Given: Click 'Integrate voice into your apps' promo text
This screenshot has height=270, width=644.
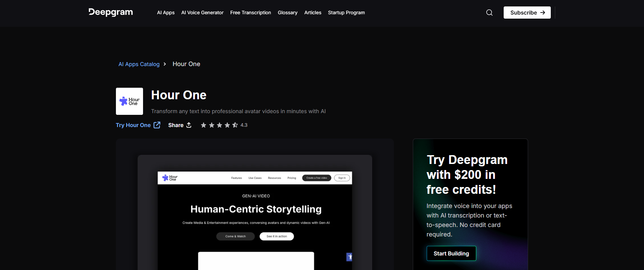Looking at the screenshot, I should click(x=469, y=220).
